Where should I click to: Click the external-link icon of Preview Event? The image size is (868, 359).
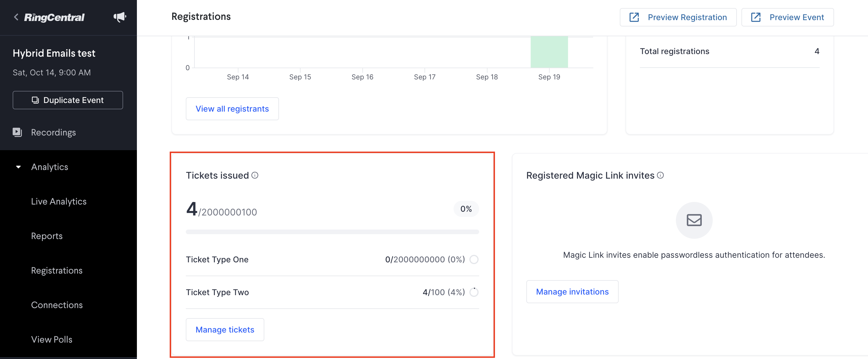[x=756, y=17]
